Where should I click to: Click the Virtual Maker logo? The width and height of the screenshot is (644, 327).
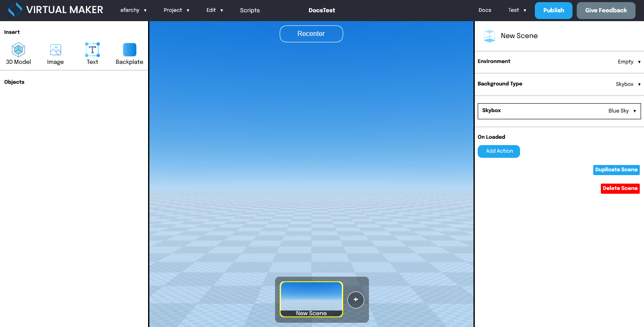[55, 10]
